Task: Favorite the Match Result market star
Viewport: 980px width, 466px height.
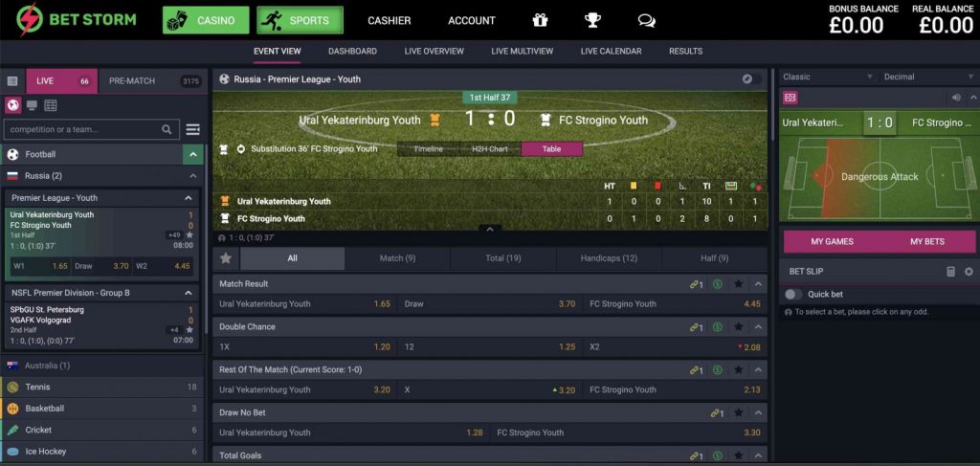Action: click(739, 283)
